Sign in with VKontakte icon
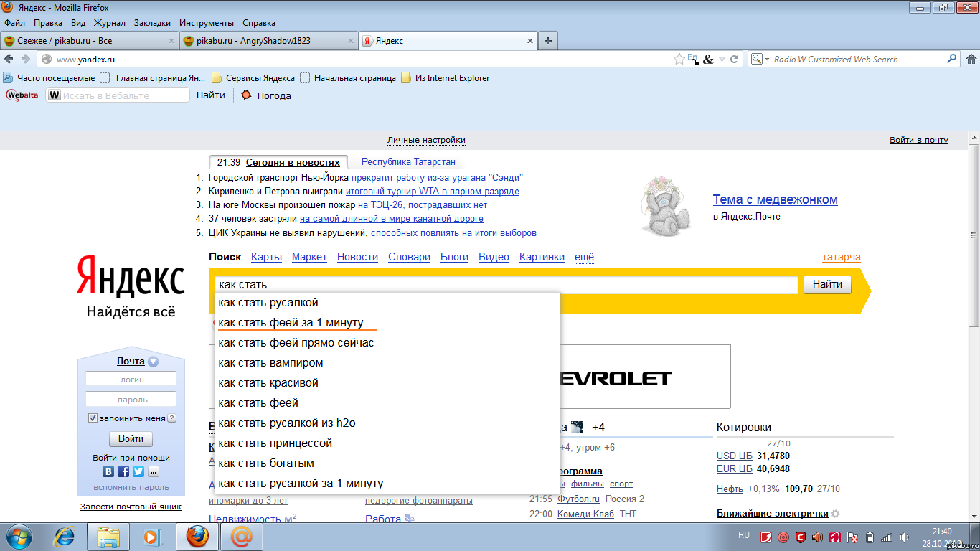Screen dimensions: 980x551 pyautogui.click(x=108, y=471)
